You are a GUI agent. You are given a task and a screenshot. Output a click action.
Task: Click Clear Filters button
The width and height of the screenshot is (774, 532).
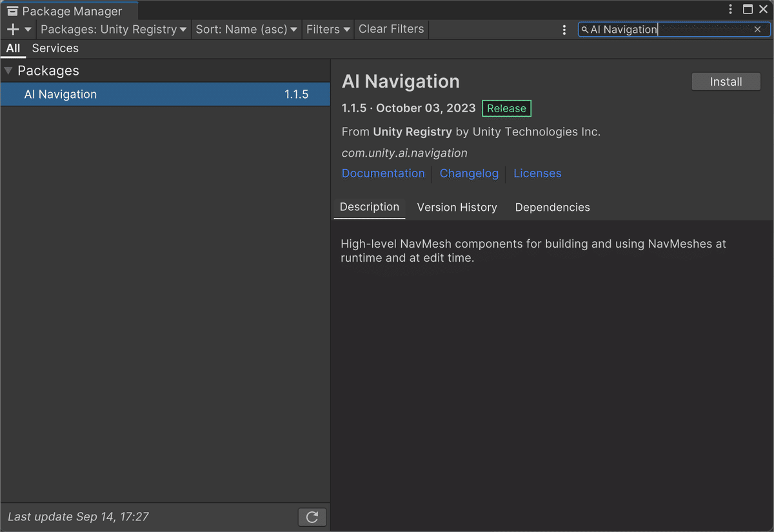click(392, 29)
